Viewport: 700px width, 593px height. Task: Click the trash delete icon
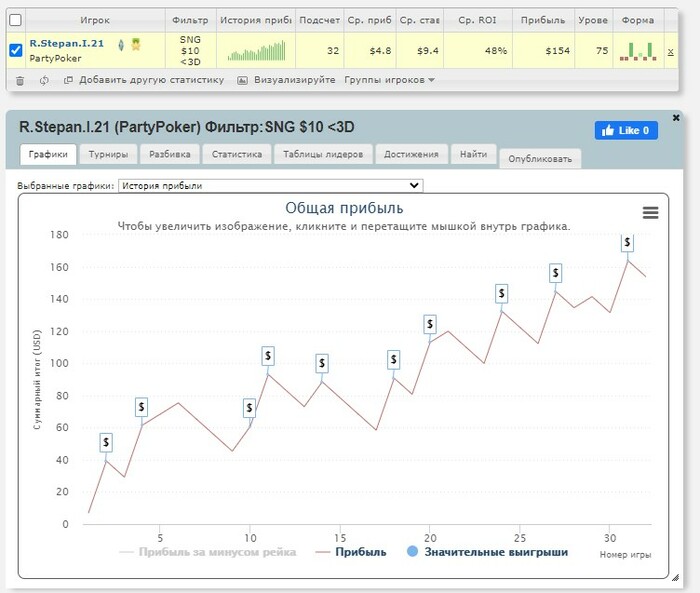point(20,81)
